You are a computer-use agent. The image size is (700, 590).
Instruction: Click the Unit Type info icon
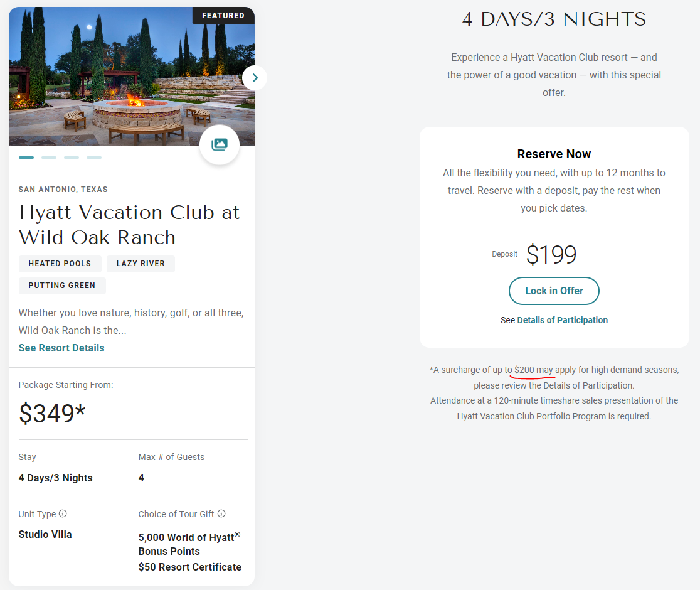pos(63,513)
